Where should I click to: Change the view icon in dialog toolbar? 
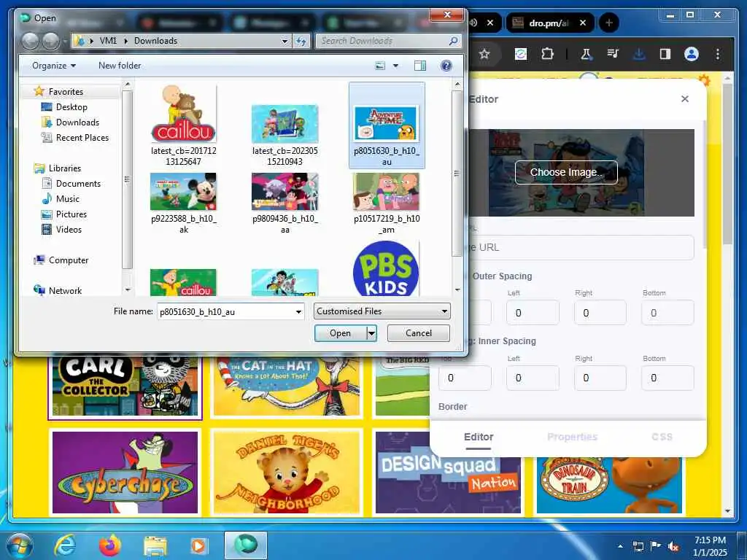(380, 66)
